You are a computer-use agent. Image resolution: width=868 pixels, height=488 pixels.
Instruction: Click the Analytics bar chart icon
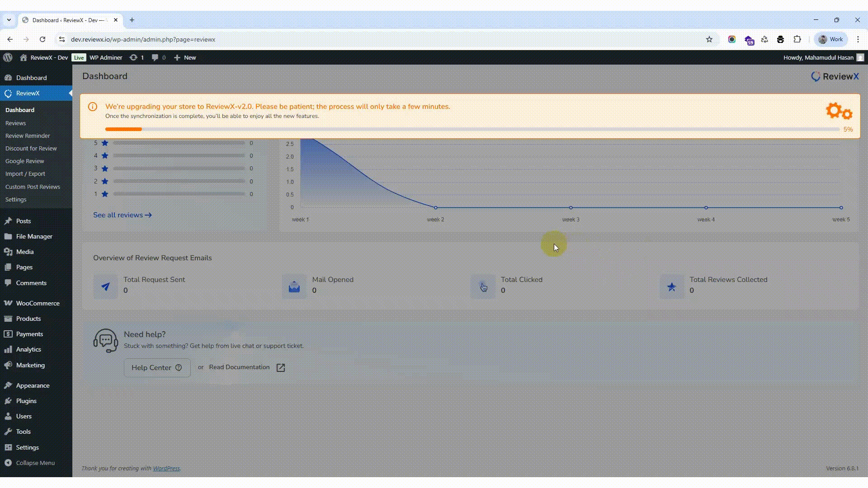tap(8, 349)
